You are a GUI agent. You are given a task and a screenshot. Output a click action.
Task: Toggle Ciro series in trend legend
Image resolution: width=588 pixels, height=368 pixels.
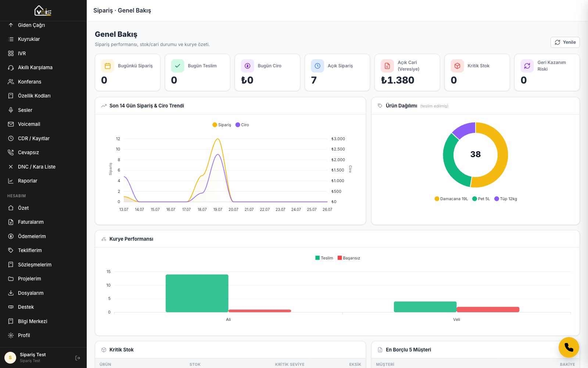242,125
